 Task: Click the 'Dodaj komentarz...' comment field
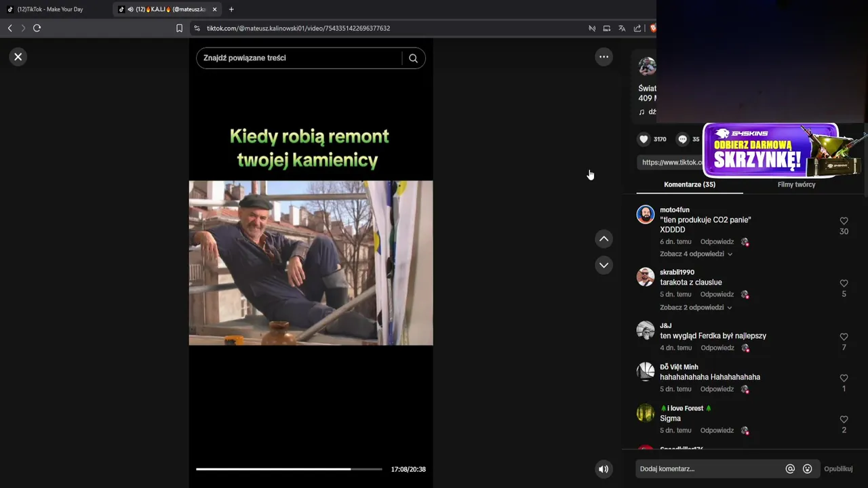click(707, 469)
